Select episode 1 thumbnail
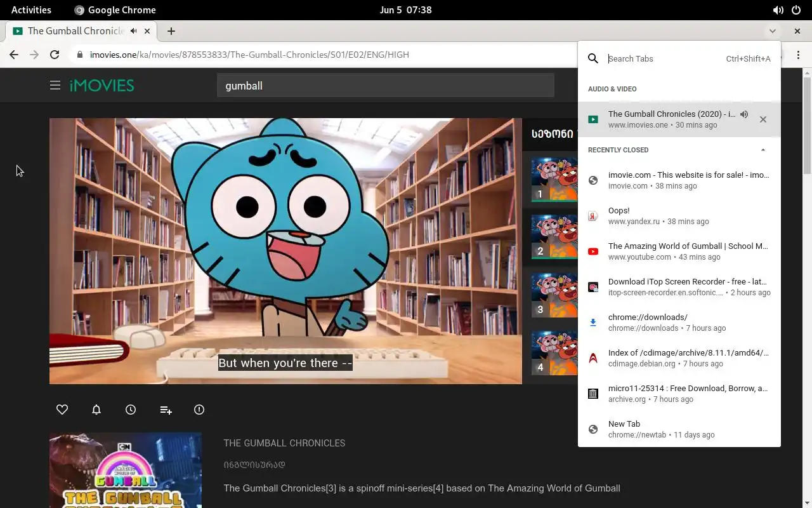The height and width of the screenshot is (508, 812). (554, 178)
